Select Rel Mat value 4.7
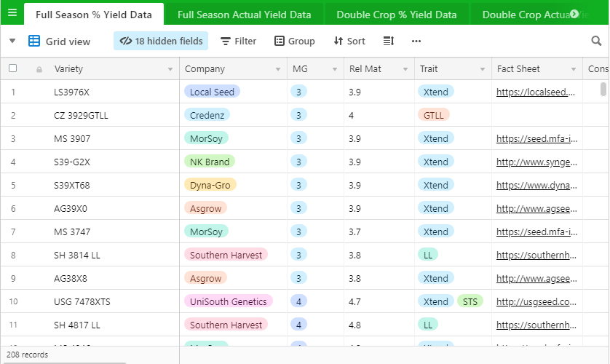This screenshot has width=610, height=364. 354,302
